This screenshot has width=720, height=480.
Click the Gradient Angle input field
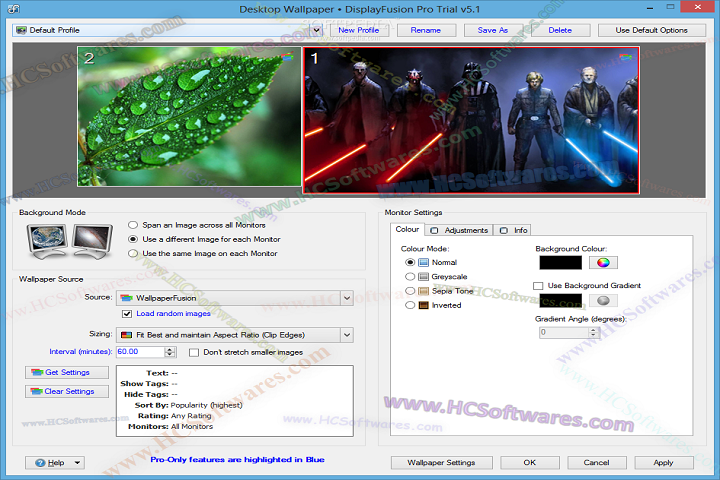coord(563,332)
